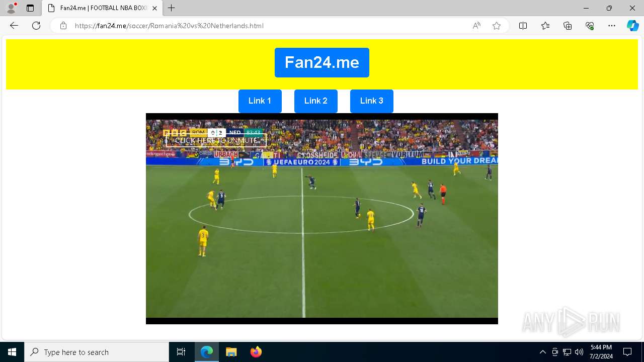Show hidden system tray icons
Image resolution: width=644 pixels, height=362 pixels.
(542, 352)
